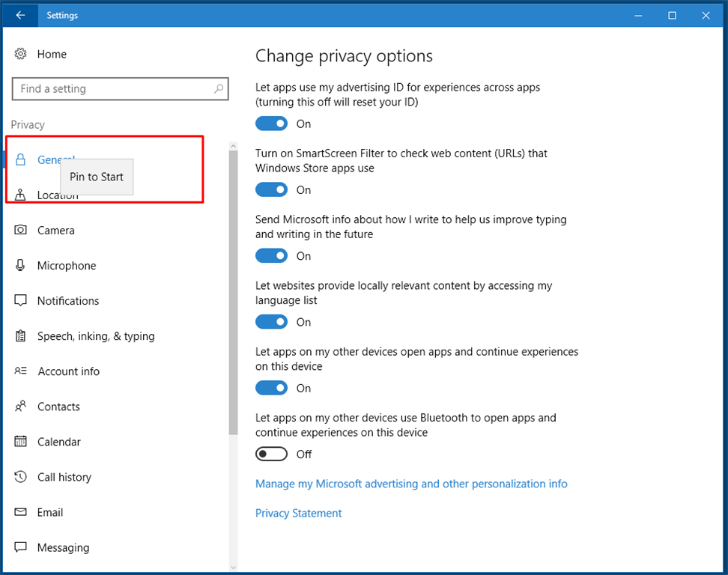Viewport: 728px width, 575px height.
Task: Click the Email envelope icon
Action: (21, 512)
